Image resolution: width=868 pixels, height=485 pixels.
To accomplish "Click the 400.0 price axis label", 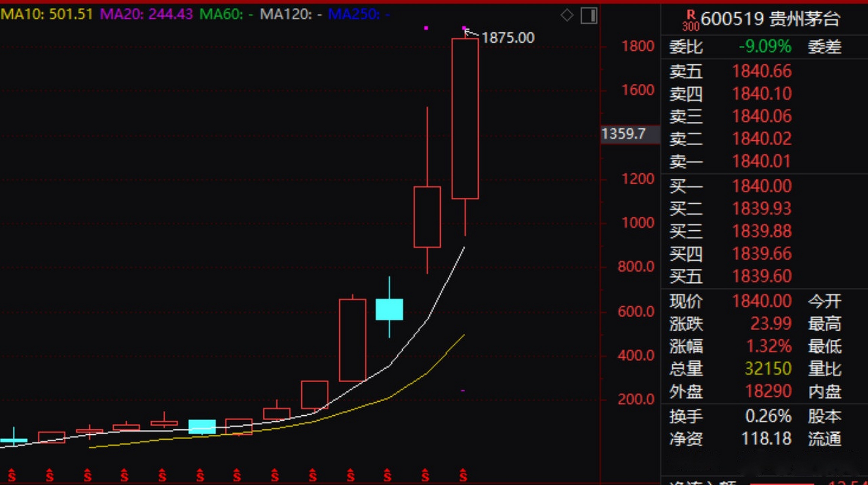I will (636, 355).
